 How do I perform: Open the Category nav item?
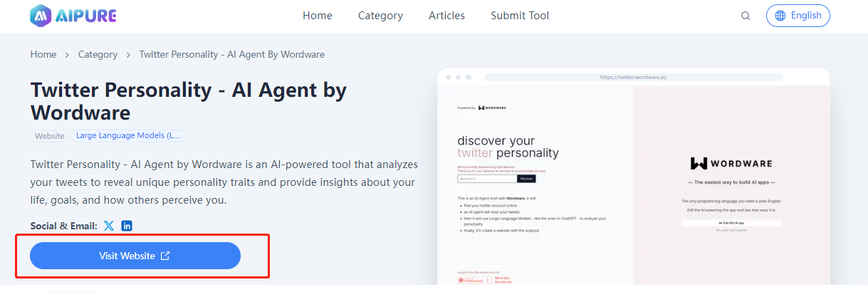[x=380, y=16]
